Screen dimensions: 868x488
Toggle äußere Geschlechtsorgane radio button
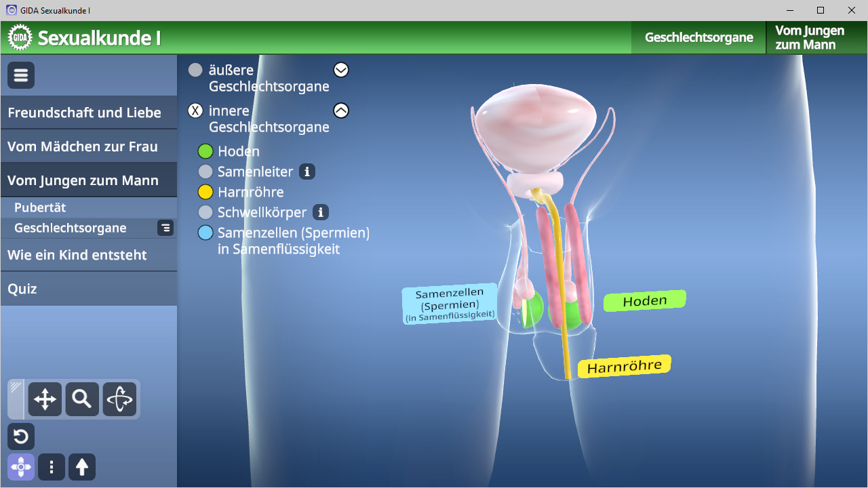click(195, 70)
